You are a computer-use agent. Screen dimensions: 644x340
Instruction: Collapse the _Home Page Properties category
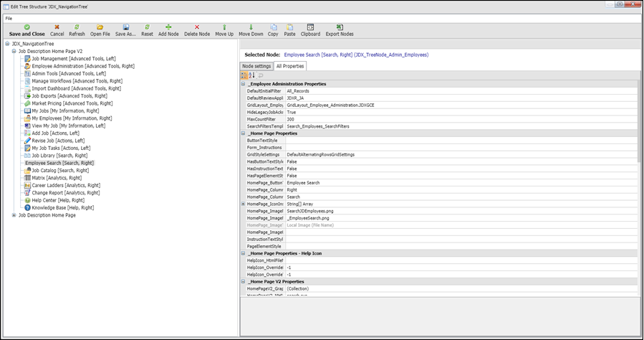pyautogui.click(x=243, y=133)
